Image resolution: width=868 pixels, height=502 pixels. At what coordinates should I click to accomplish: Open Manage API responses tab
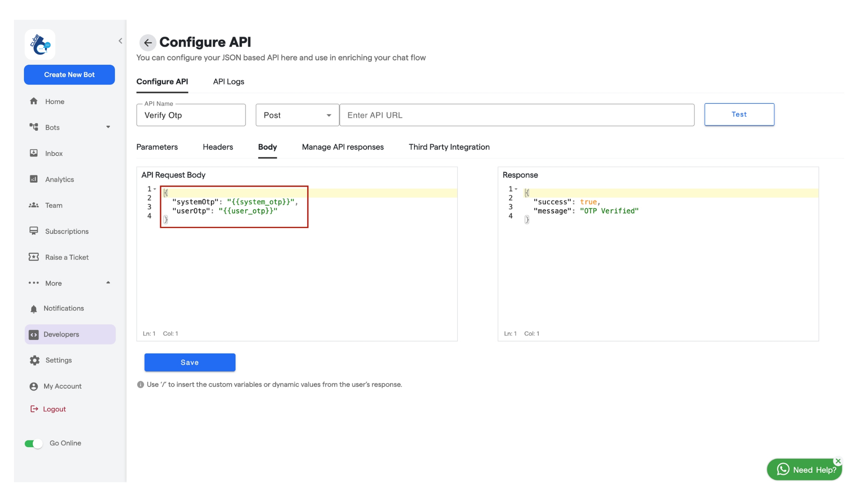343,147
